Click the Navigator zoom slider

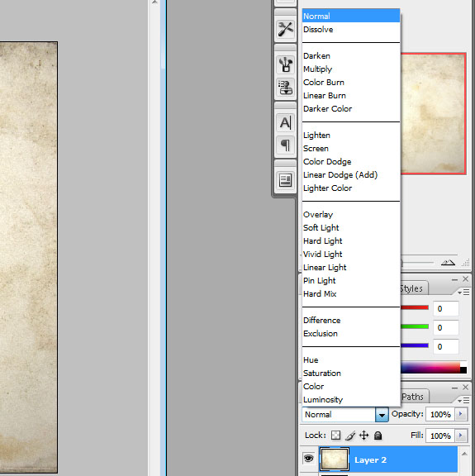418,263
